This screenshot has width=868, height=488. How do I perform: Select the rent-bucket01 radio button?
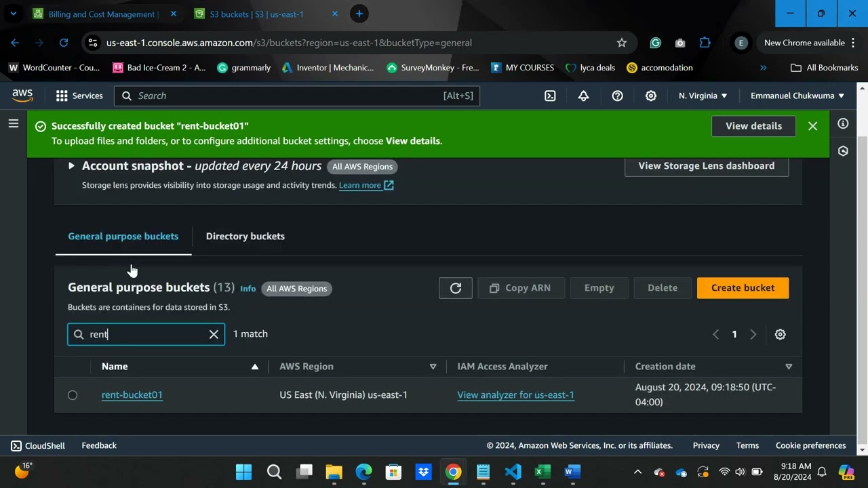click(x=73, y=395)
